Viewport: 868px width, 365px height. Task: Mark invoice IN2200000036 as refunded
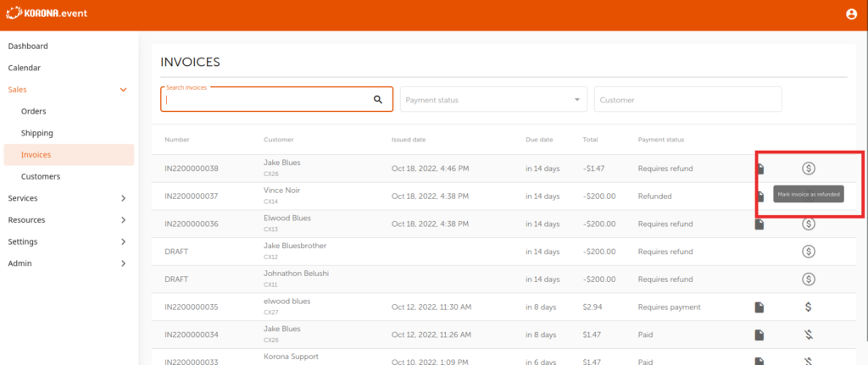point(808,224)
